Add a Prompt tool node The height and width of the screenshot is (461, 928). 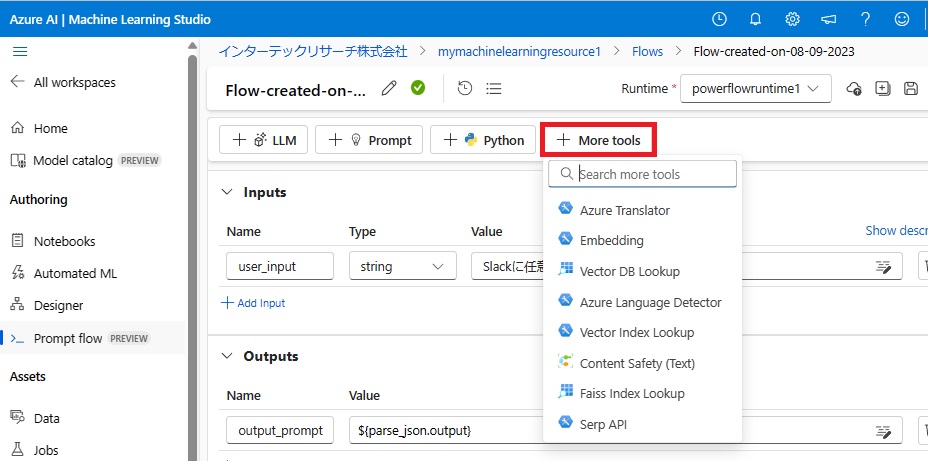click(x=369, y=140)
